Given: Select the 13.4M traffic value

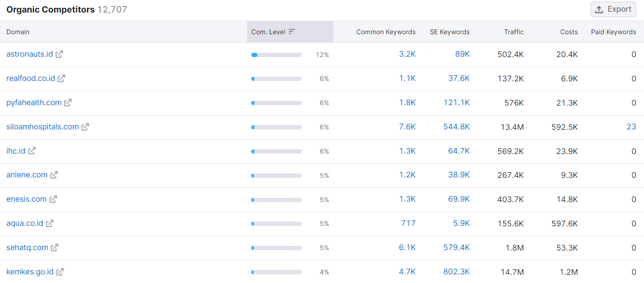Looking at the screenshot, I should pos(512,127).
